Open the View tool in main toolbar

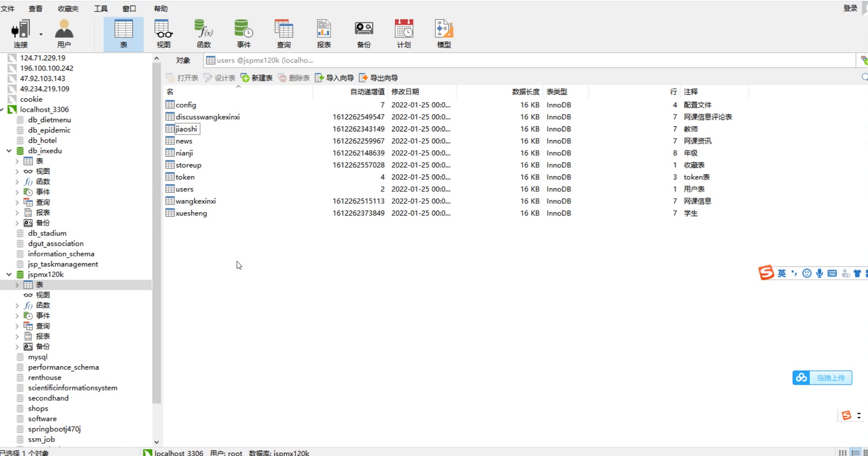(x=163, y=34)
